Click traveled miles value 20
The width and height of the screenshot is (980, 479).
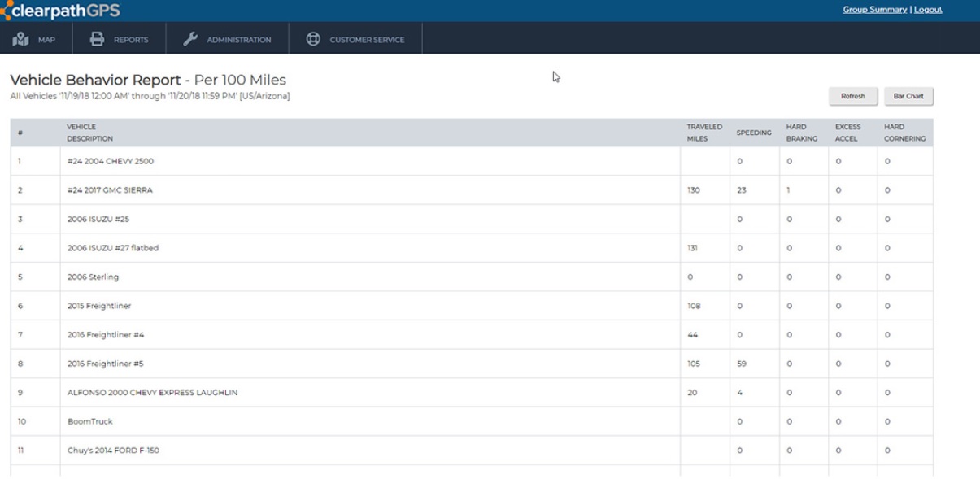pos(692,392)
